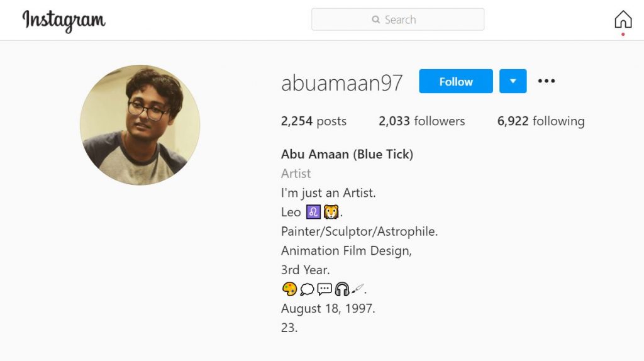This screenshot has width=644, height=361.
Task: Click the search magnifier icon
Action: point(376,19)
